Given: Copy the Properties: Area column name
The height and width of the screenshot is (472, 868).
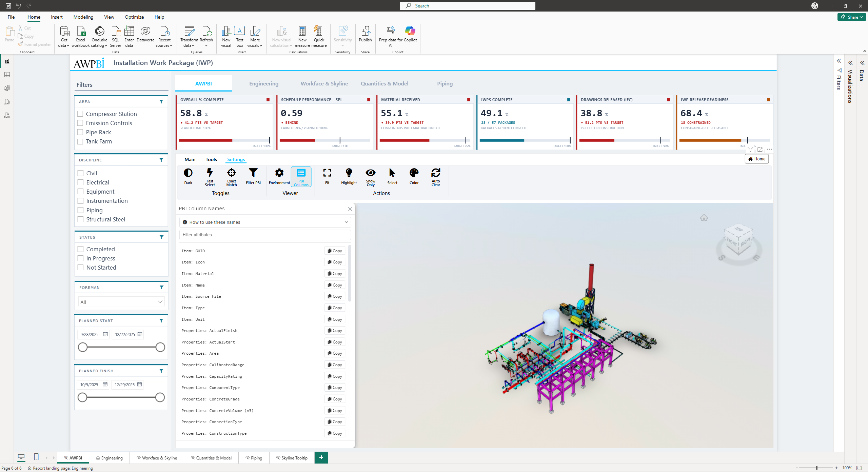Looking at the screenshot, I should coord(335,353).
